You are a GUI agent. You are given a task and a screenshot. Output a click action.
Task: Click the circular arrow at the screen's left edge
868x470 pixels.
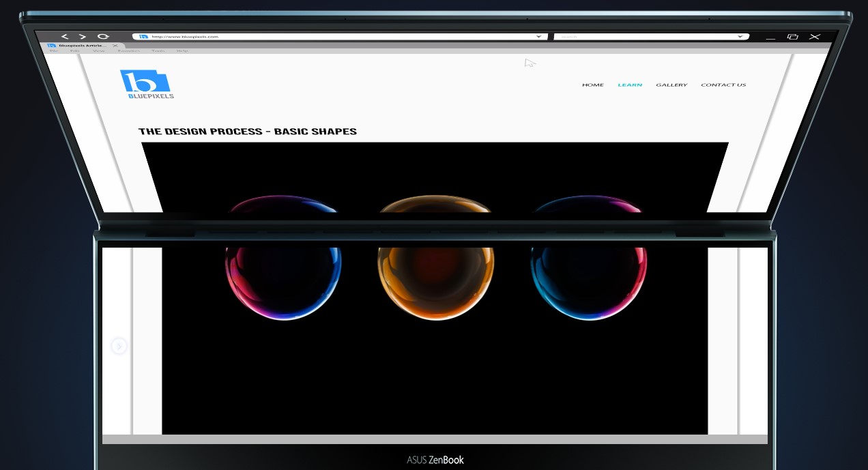pos(119,347)
